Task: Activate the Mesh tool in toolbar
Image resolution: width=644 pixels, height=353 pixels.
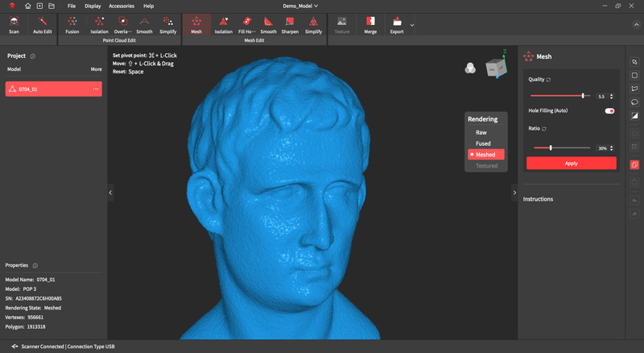Action: pos(196,25)
